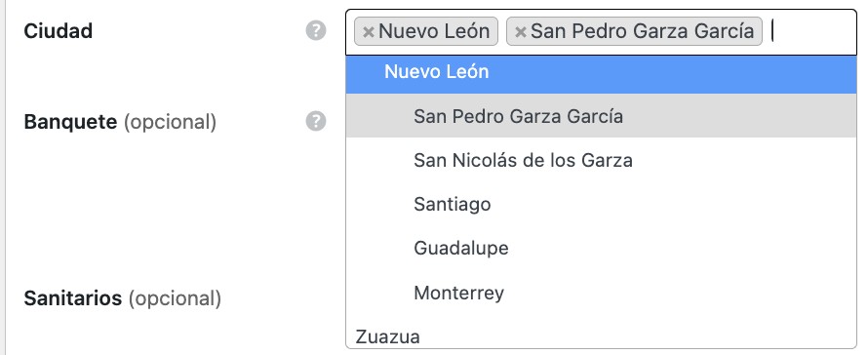868x355 pixels.
Task: Click the (opcional) text next to Banquete
Action: point(170,122)
